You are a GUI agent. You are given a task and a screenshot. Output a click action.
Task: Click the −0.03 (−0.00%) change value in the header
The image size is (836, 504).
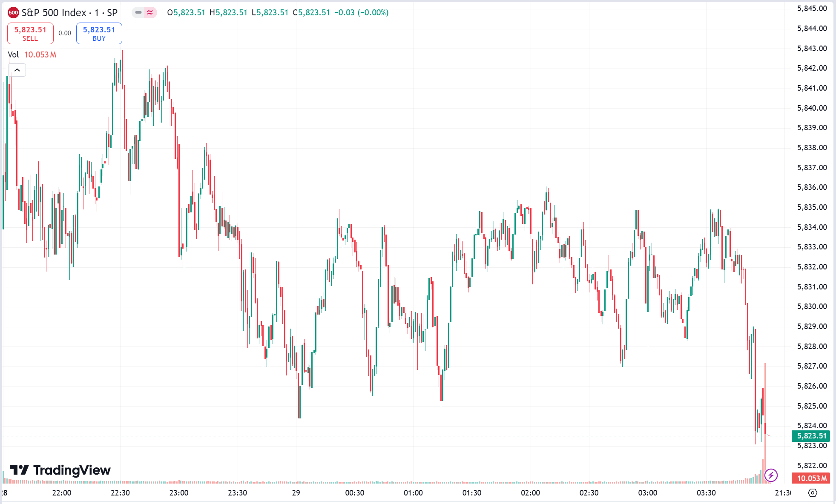point(361,13)
